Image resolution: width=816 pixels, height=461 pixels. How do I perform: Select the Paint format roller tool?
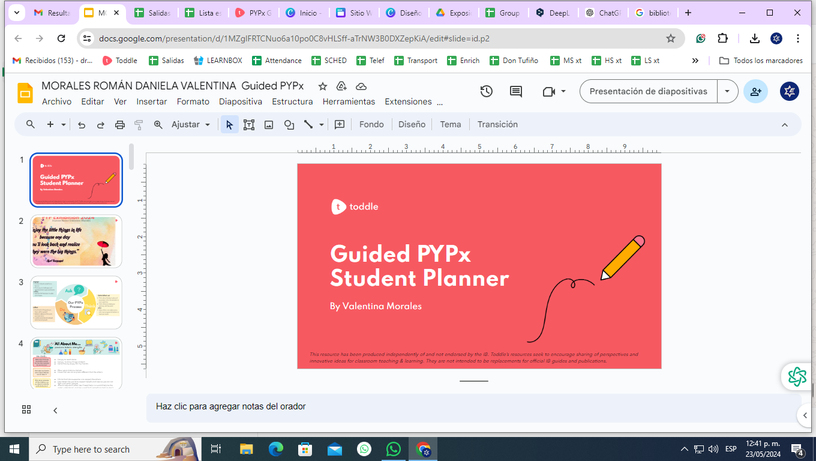[x=139, y=125]
